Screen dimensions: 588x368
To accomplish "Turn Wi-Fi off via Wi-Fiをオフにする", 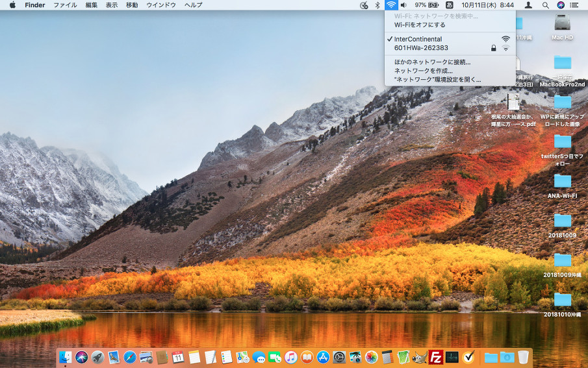I will tap(420, 25).
